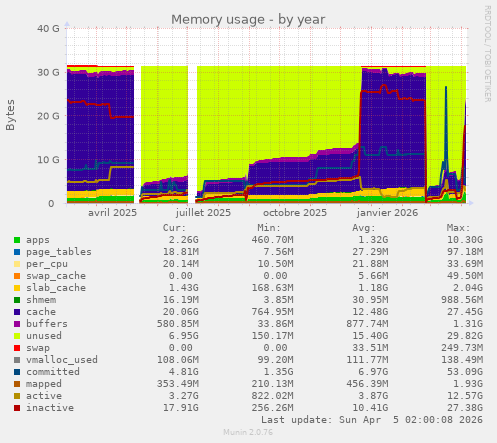Click the 'Max:' column header

point(458,228)
